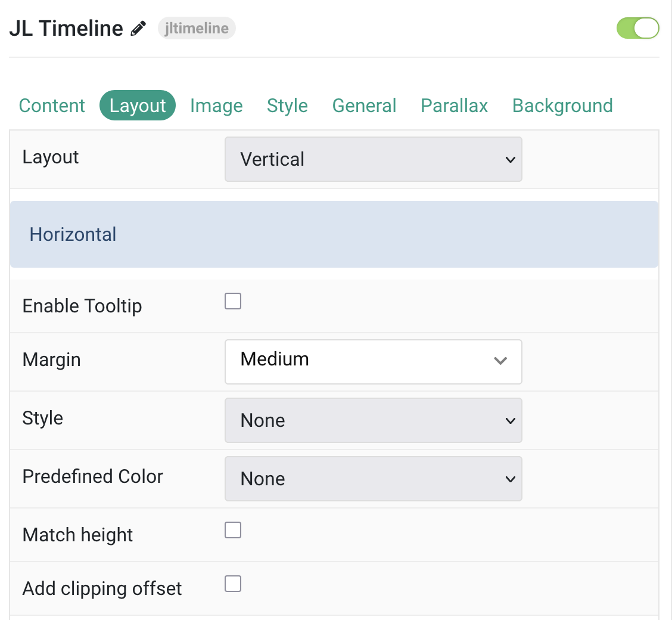Image resolution: width=672 pixels, height=620 pixels.
Task: Click the Add clipping offset label
Action: click(x=102, y=588)
